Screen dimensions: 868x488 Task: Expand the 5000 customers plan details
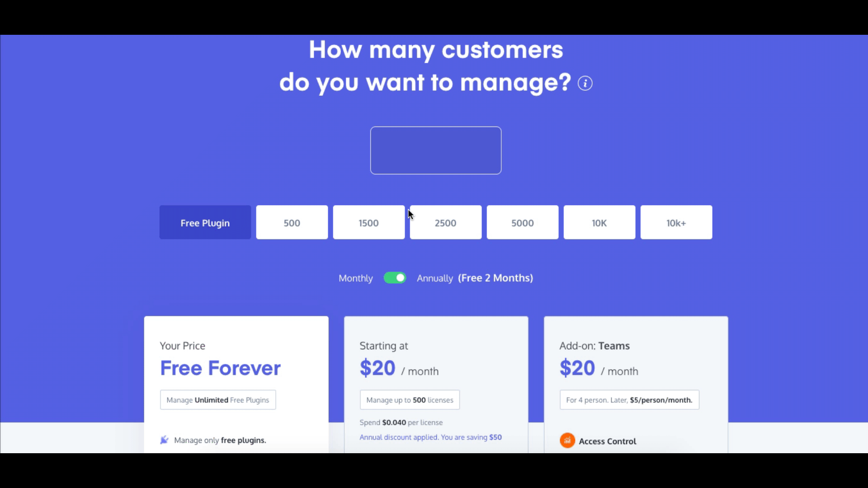tap(523, 222)
